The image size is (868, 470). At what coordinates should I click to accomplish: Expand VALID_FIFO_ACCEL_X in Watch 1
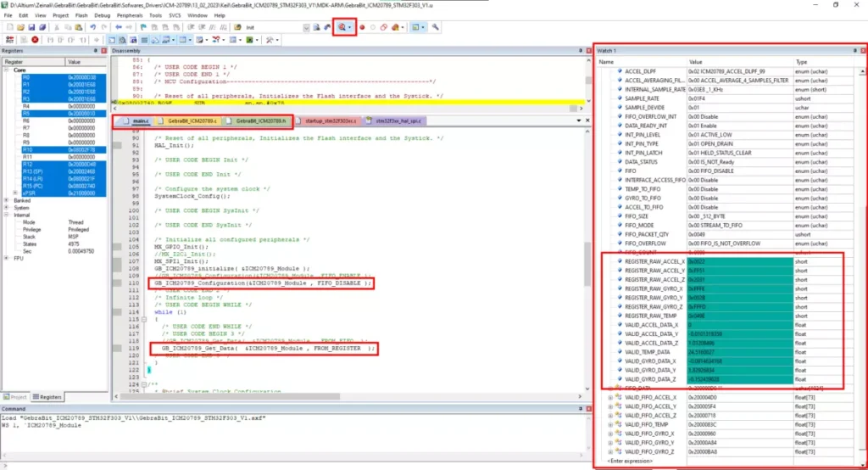coord(610,397)
